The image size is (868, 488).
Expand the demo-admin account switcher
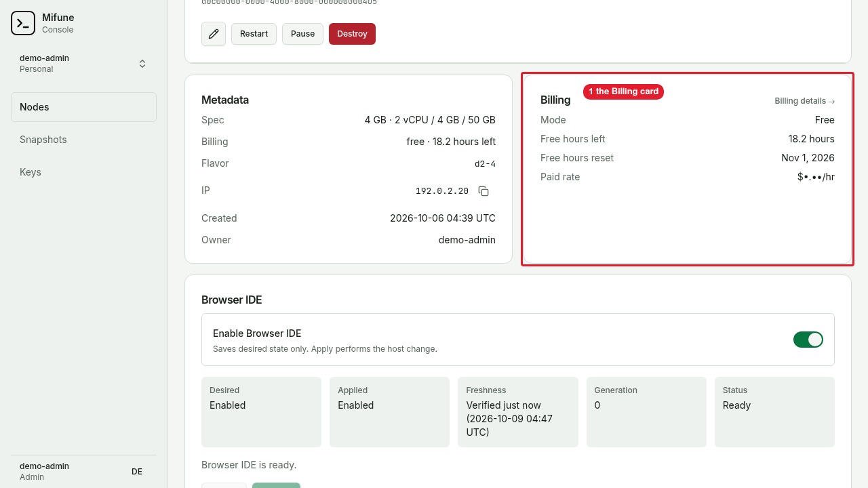83,64
